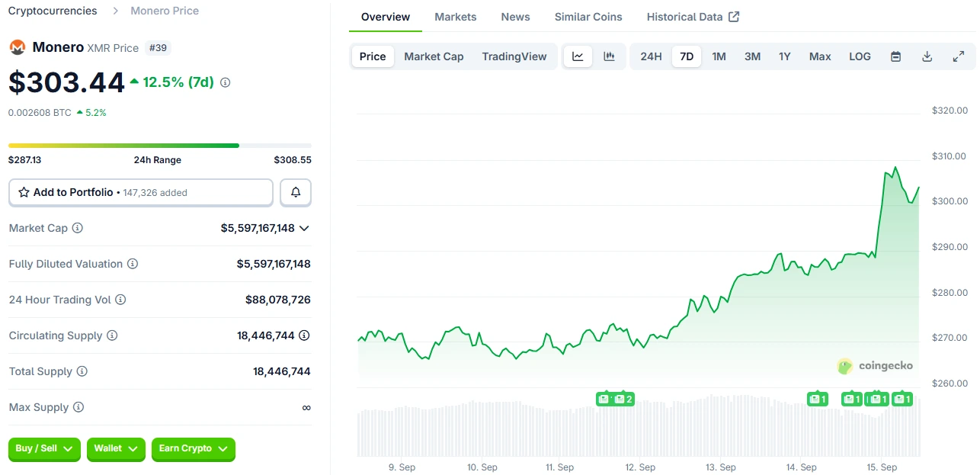
Task: Expand the chart to fullscreen
Action: tap(958, 56)
